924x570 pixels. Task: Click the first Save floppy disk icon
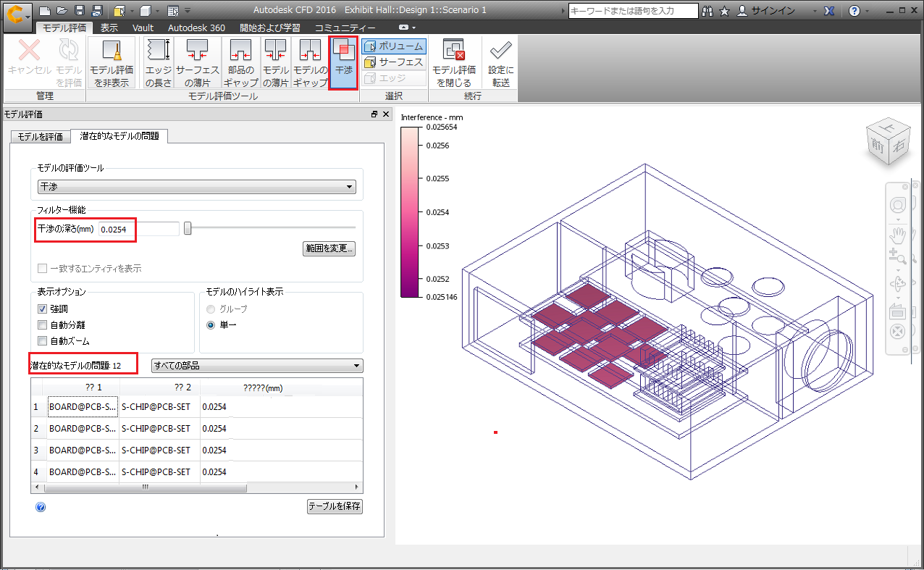tap(80, 11)
